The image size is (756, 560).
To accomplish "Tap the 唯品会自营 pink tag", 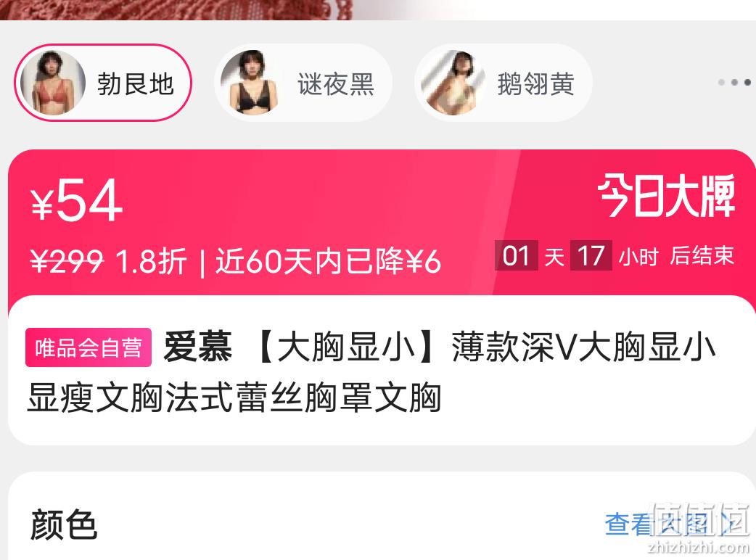I will coord(89,347).
